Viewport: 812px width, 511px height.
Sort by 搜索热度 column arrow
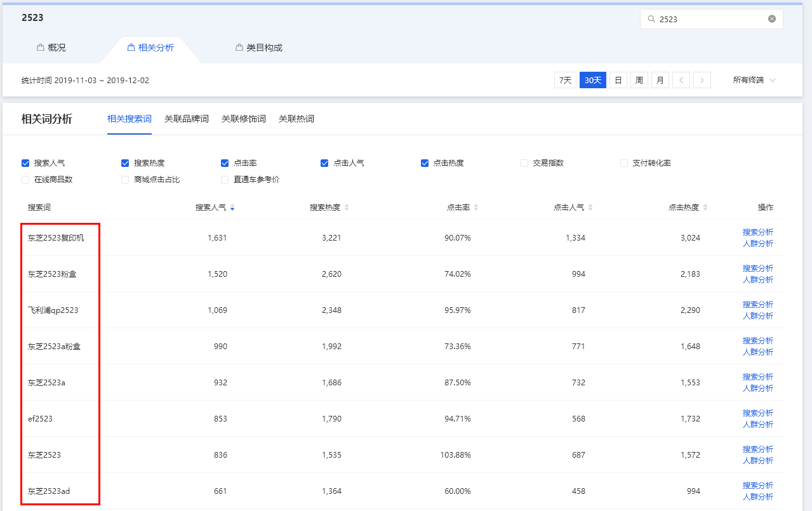(x=347, y=208)
